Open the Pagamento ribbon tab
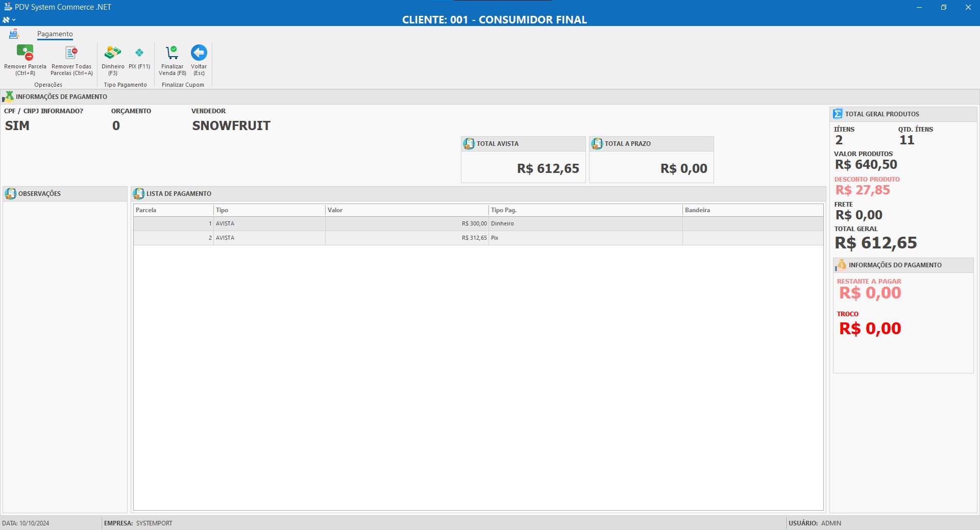This screenshot has width=980, height=530. pos(55,34)
